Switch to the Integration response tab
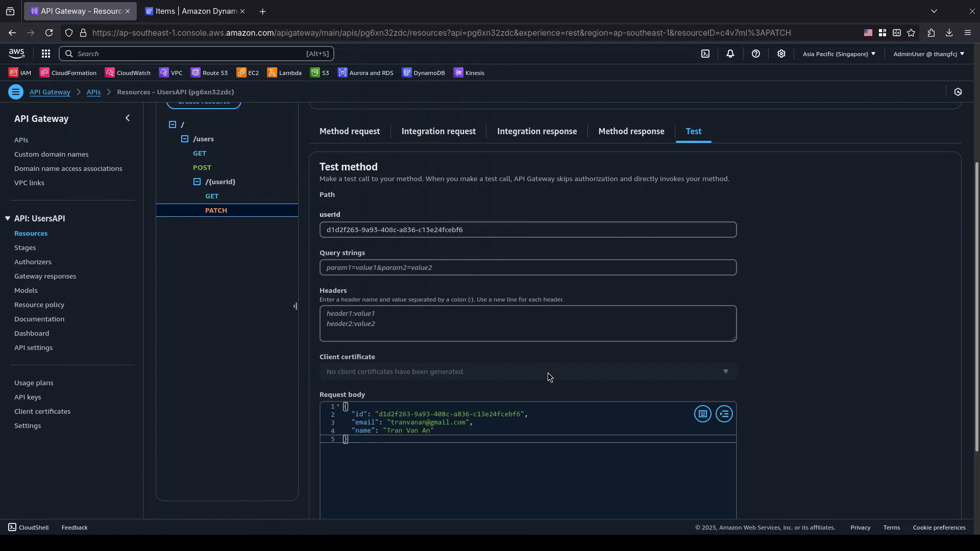The width and height of the screenshot is (980, 551). tap(537, 131)
